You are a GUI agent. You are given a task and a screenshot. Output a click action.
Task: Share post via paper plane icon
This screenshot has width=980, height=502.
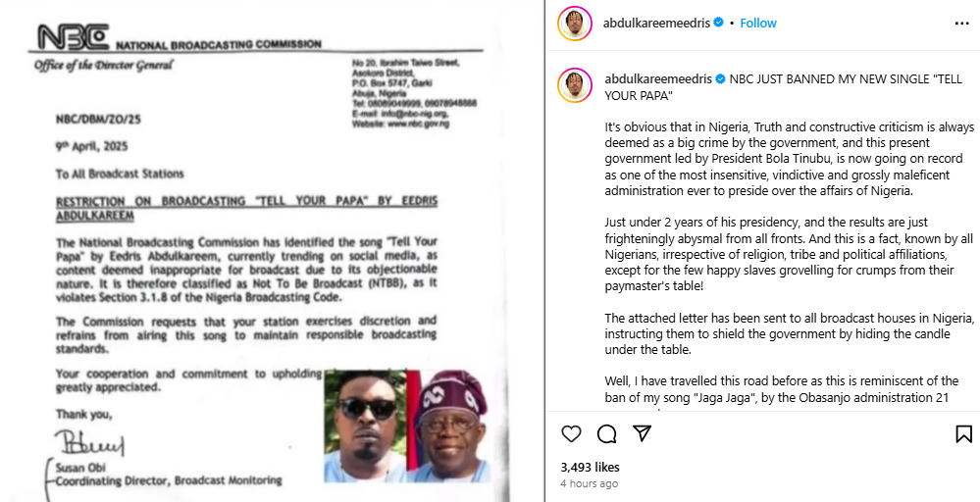643,433
